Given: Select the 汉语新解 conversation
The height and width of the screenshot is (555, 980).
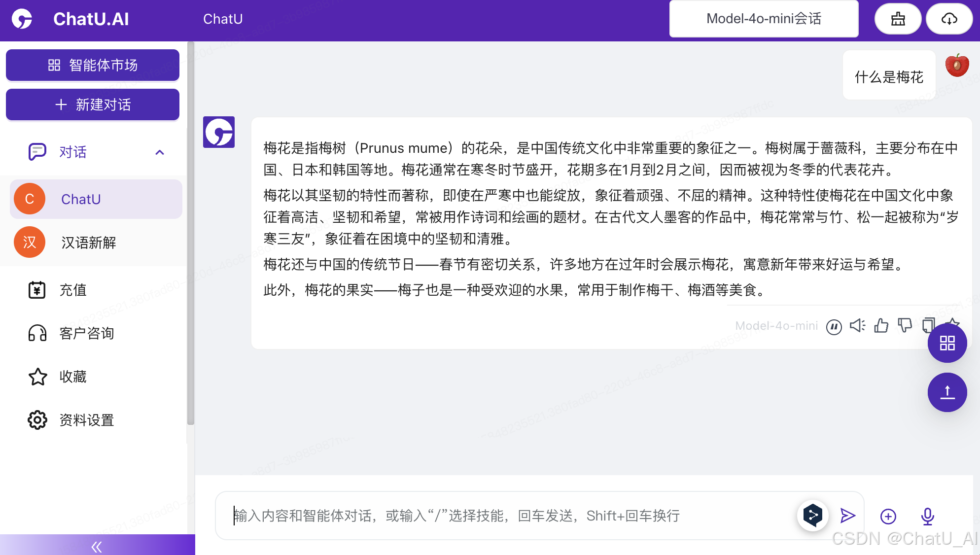Looking at the screenshot, I should click(x=89, y=243).
